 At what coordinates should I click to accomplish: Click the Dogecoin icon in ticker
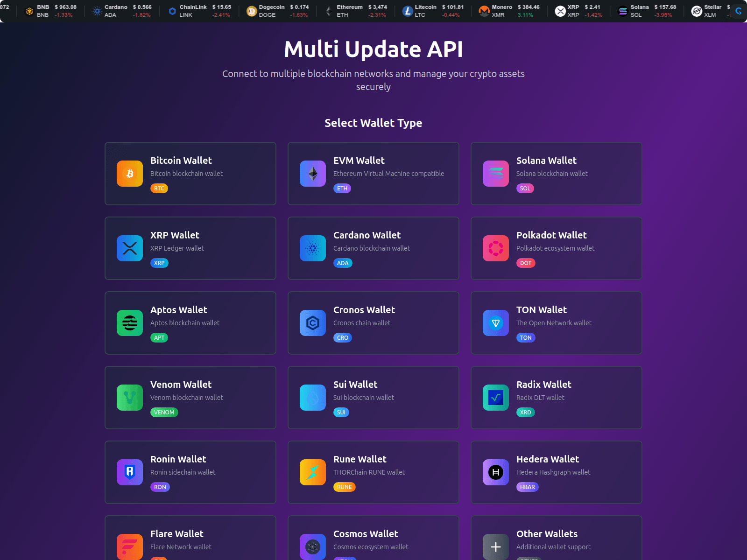pos(252,11)
